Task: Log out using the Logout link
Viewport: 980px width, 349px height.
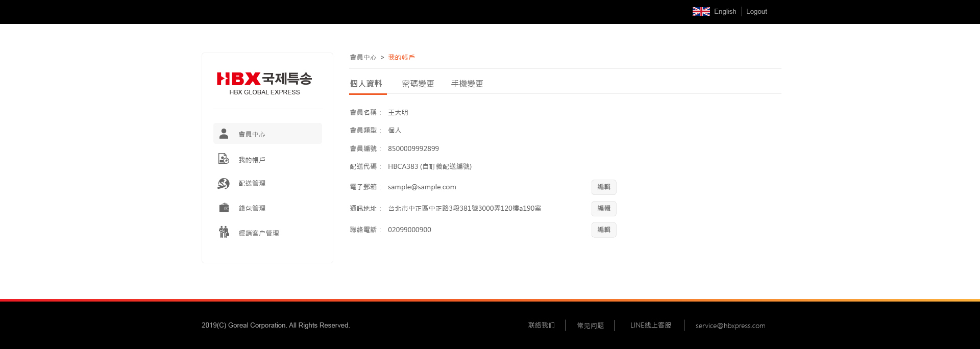Action: 756,12
